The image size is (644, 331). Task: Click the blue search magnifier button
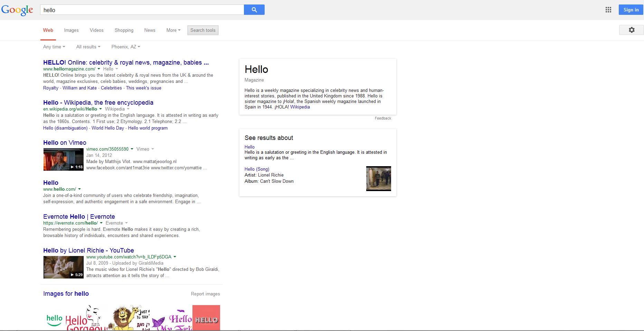(254, 10)
